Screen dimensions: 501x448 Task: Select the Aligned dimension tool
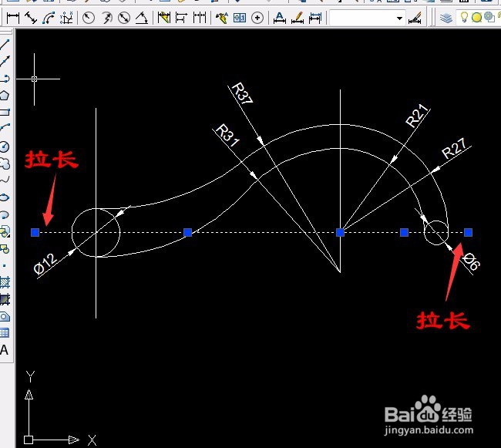click(31, 18)
